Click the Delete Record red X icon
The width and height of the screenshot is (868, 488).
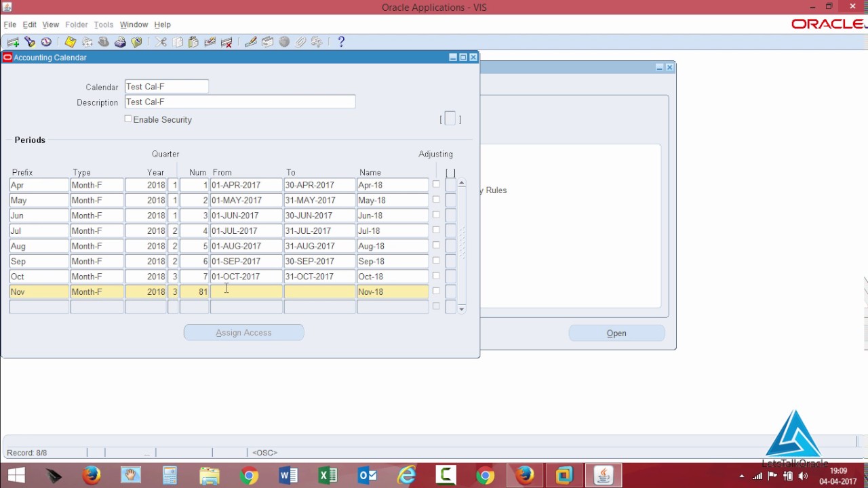pyautogui.click(x=226, y=42)
